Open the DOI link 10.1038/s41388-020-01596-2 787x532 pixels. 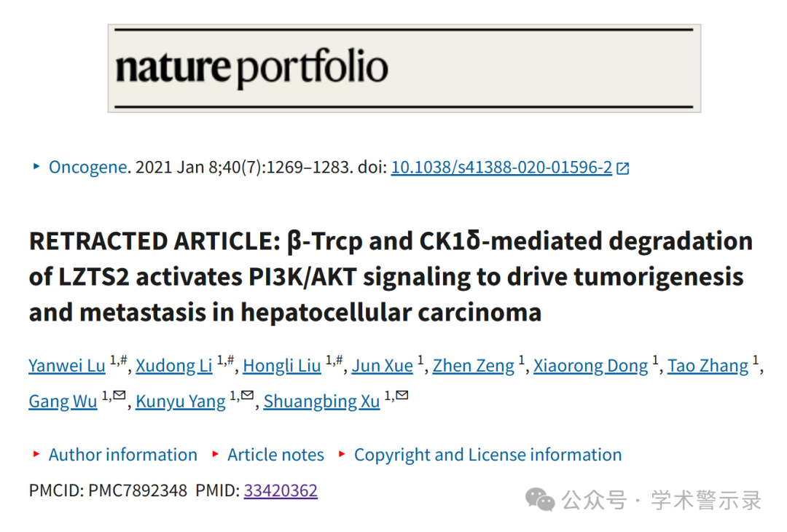501,167
